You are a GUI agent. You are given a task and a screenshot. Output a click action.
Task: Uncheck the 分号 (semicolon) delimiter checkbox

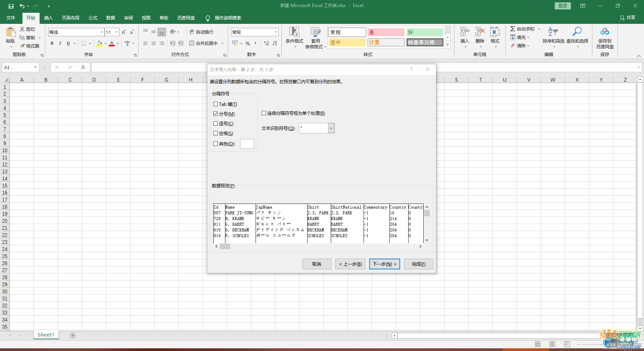click(x=216, y=114)
